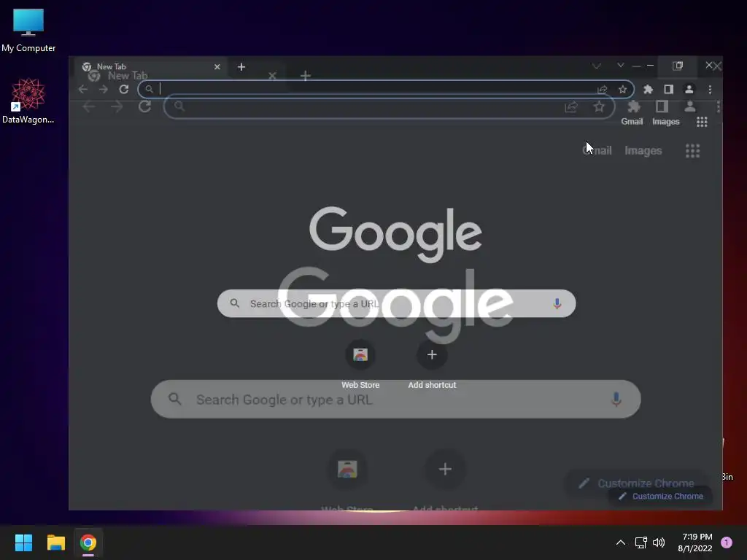Viewport: 747px width, 560px height.
Task: Click the smaller Add shortcut plus button
Action: point(432,355)
